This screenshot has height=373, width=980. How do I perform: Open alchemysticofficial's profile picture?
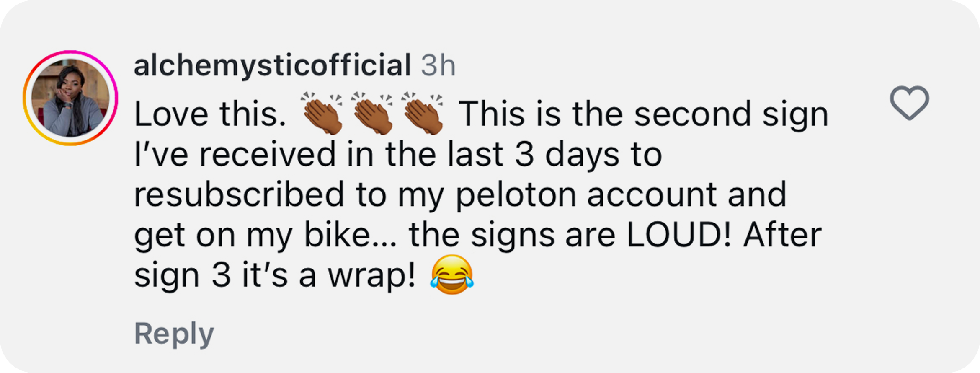pos(70,98)
